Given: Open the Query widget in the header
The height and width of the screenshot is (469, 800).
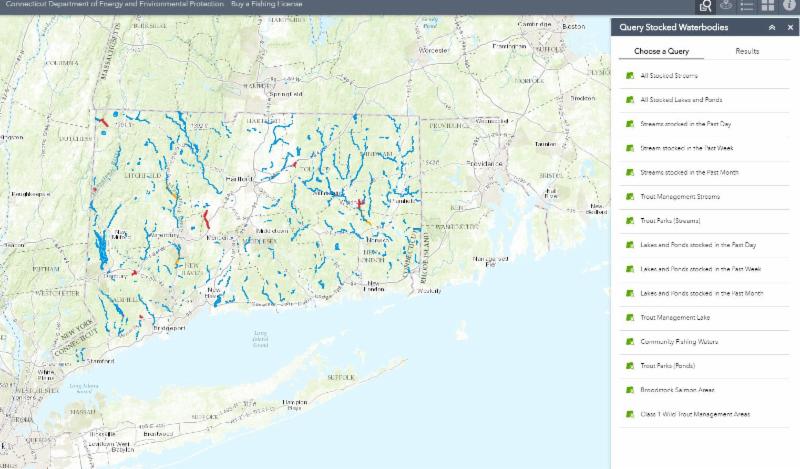Looking at the screenshot, I should pyautogui.click(x=706, y=6).
